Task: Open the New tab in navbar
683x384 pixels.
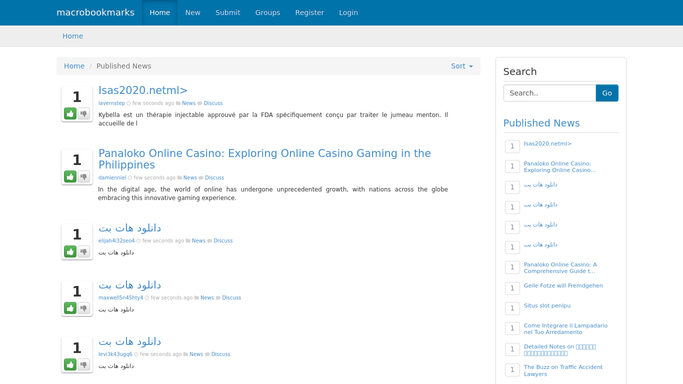Action: pyautogui.click(x=193, y=13)
